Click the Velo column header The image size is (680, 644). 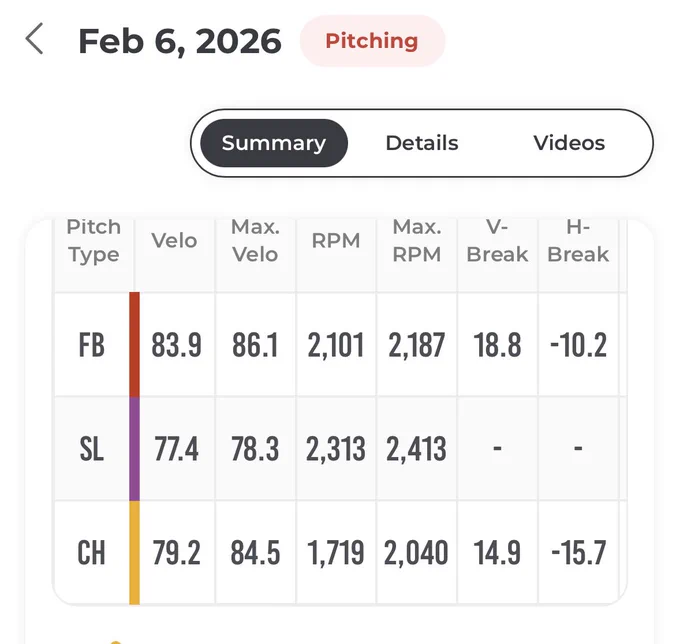pyautogui.click(x=174, y=241)
